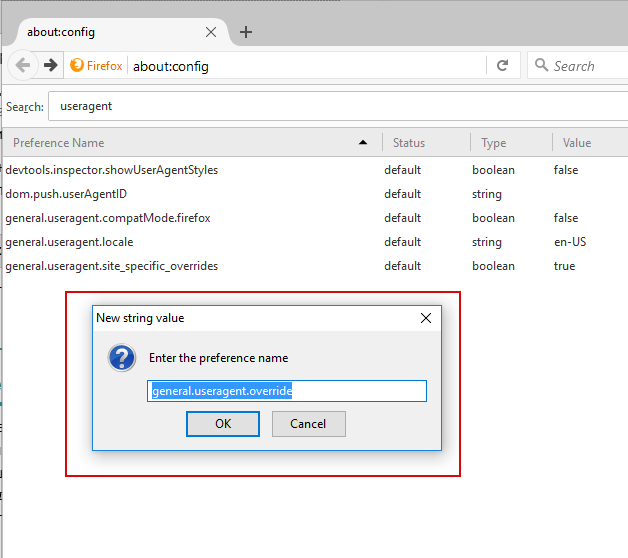This screenshot has height=558, width=628.
Task: Select general.useragent.compatMode.firefox preference
Action: pyautogui.click(x=316, y=218)
